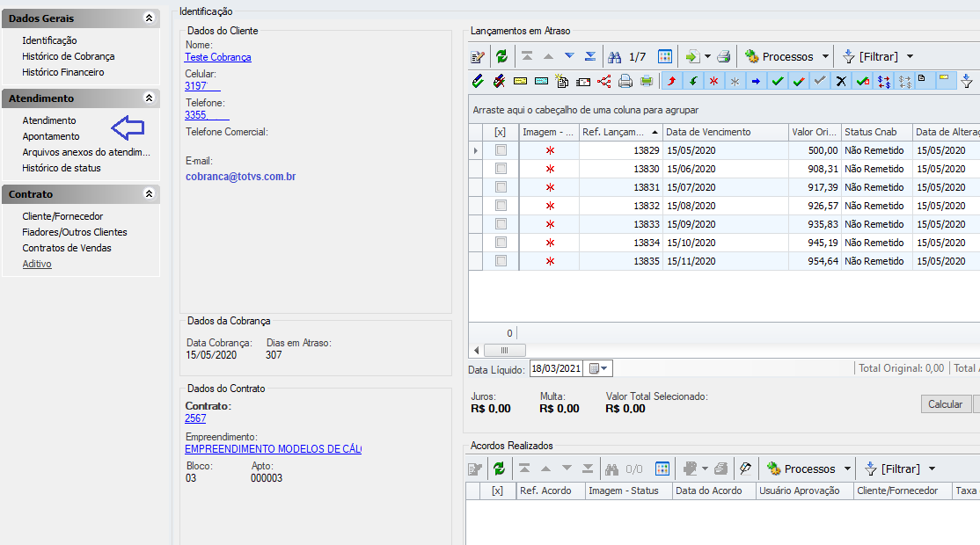This screenshot has height=545, width=980.
Task: Open Apontamento under Atendimento
Action: pyautogui.click(x=51, y=136)
